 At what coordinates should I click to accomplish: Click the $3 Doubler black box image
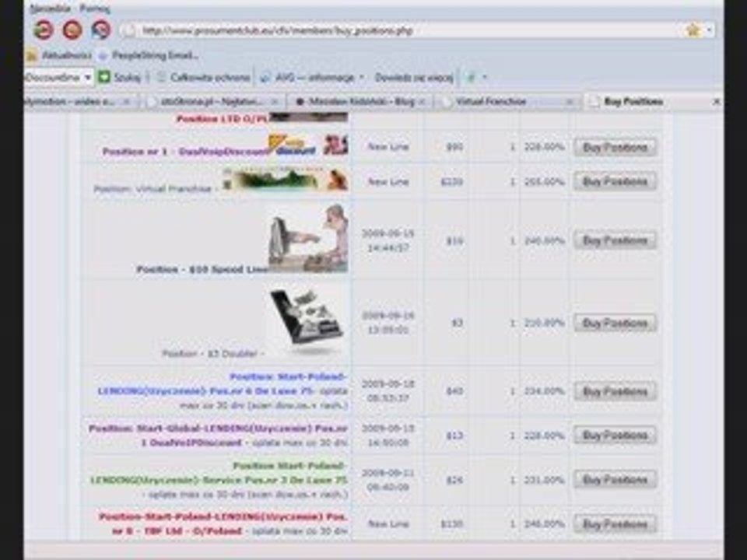pos(307,321)
